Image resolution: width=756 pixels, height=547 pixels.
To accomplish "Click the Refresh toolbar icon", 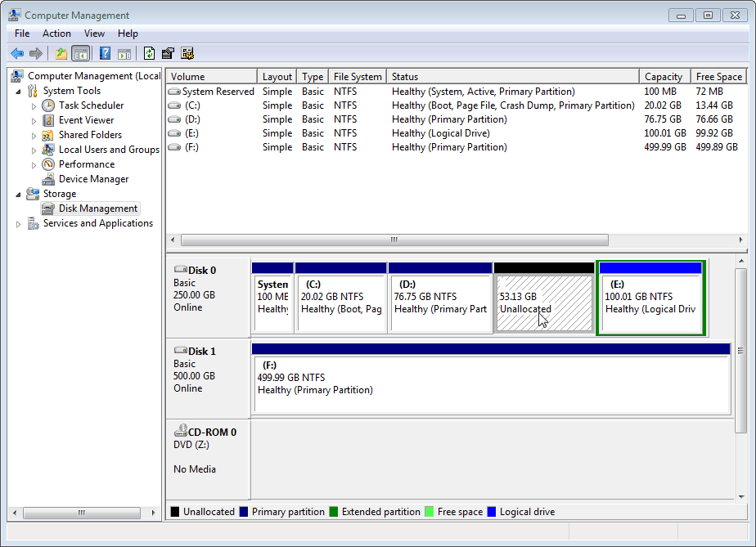I will pyautogui.click(x=150, y=53).
